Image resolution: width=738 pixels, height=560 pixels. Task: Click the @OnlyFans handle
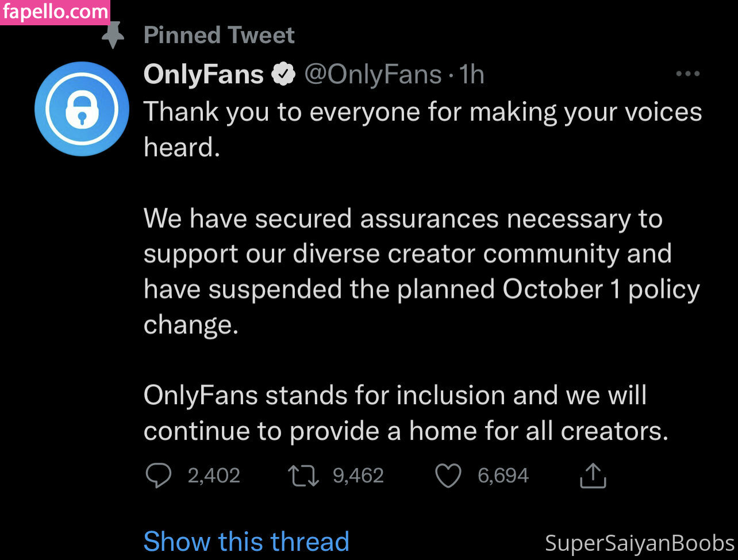[x=372, y=75]
